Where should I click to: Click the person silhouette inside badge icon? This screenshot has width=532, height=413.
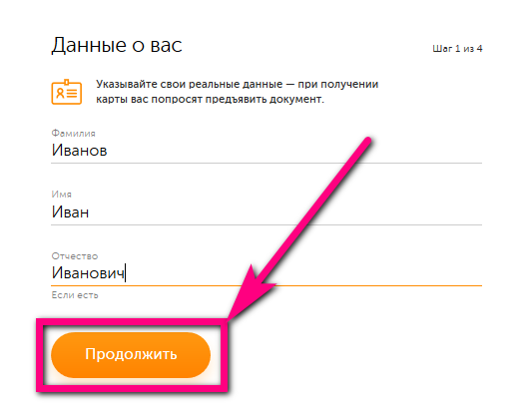pos(60,93)
